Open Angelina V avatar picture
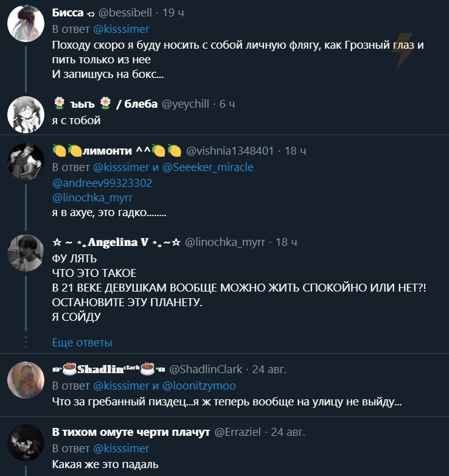449x476 pixels. coord(26,253)
